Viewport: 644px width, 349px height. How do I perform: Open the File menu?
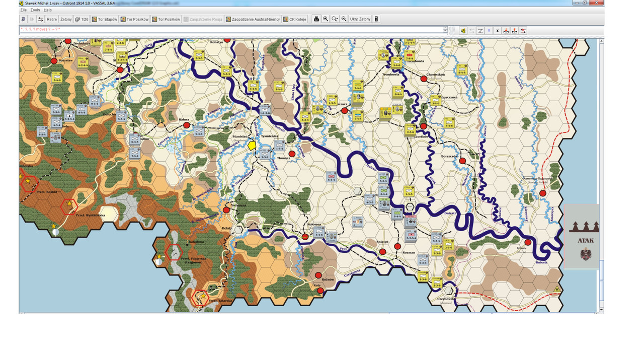point(24,10)
